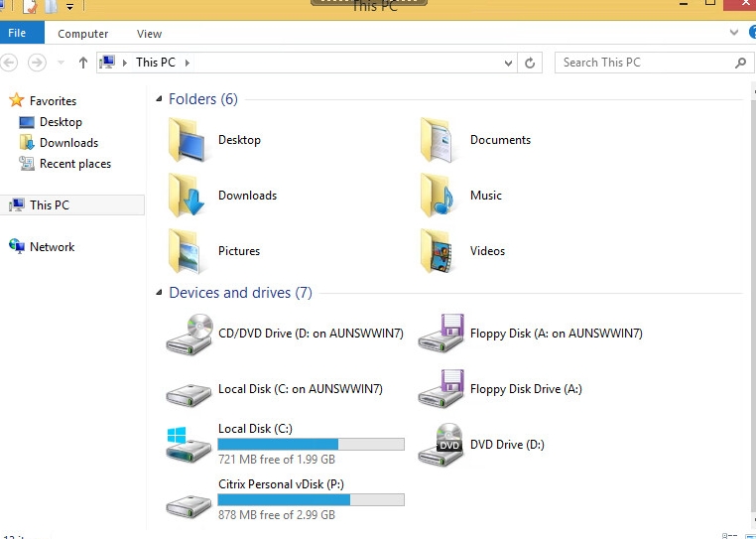Select the Citrix Personal vDisk (P:) icon

point(189,506)
